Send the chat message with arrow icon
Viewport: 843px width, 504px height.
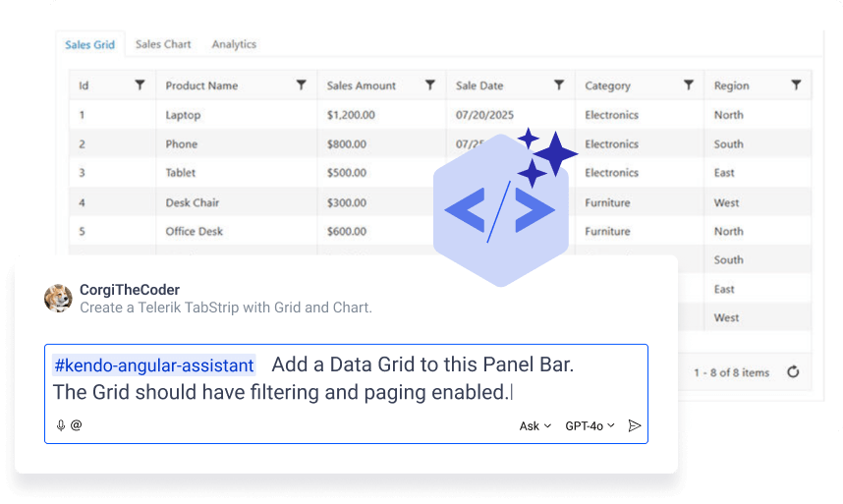pyautogui.click(x=635, y=425)
